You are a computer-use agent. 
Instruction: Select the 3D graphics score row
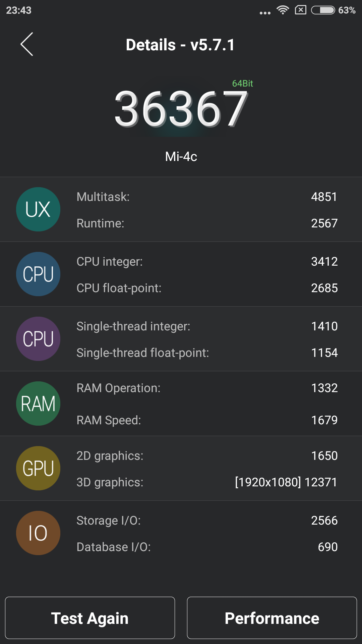(206, 482)
